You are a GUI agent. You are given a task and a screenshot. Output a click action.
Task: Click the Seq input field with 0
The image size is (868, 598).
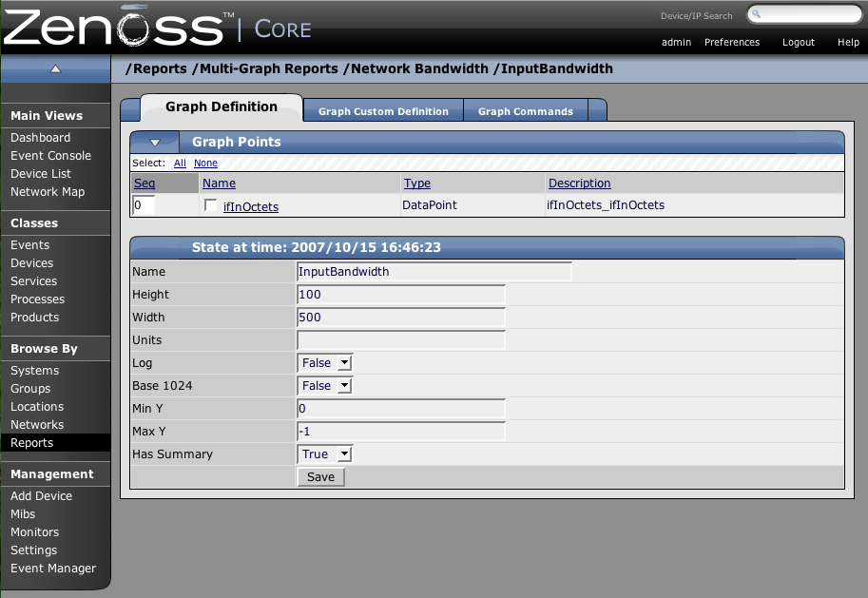(x=144, y=204)
